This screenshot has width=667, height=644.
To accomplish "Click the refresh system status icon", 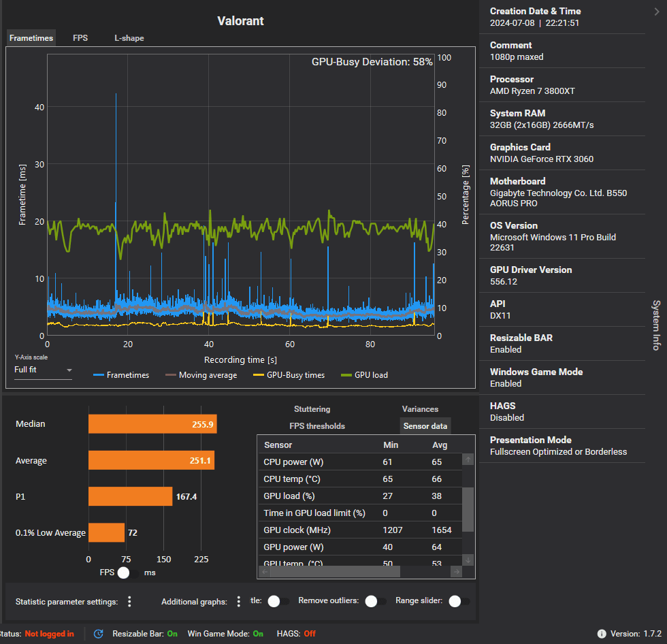I will click(98, 634).
